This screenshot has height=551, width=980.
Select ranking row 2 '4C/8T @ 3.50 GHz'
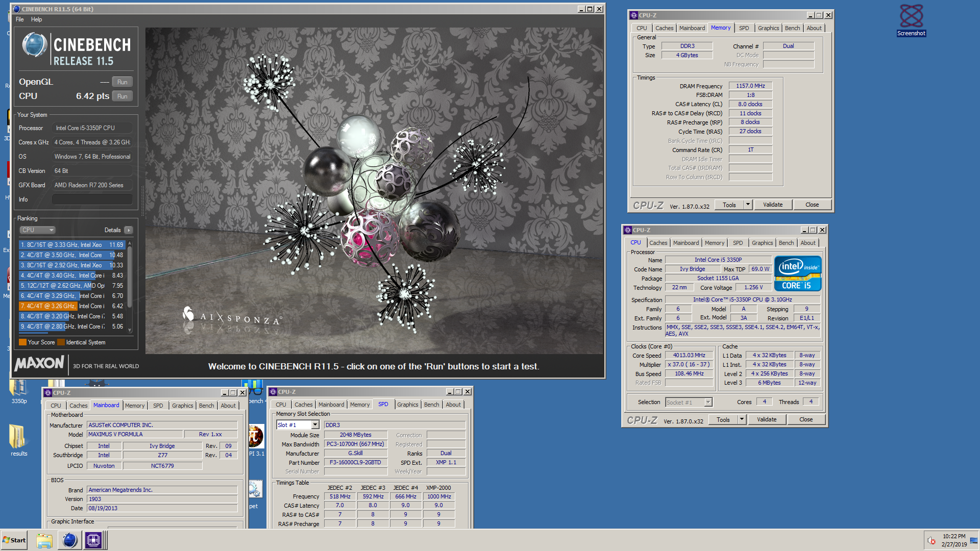pos(72,255)
